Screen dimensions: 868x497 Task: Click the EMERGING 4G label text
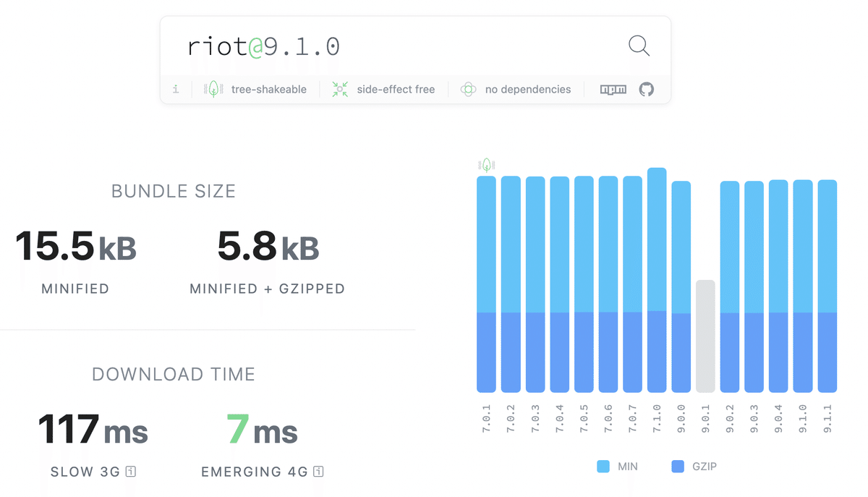tap(255, 472)
